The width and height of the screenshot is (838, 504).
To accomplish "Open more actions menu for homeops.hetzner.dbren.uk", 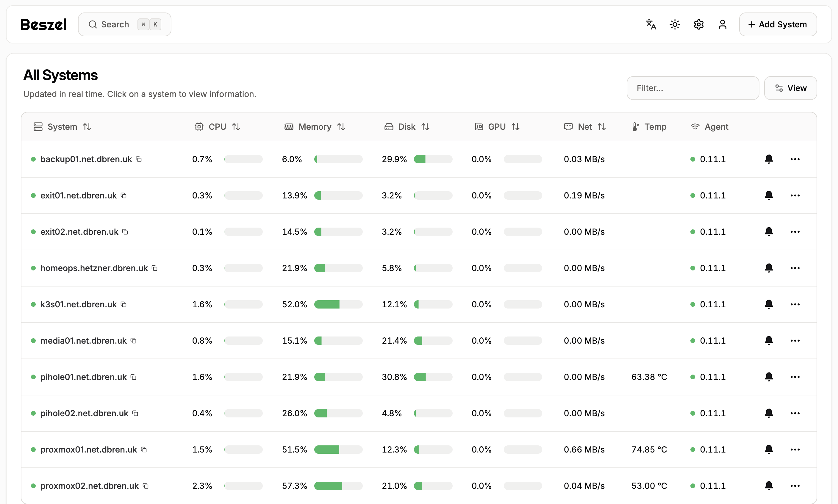I will 795,268.
